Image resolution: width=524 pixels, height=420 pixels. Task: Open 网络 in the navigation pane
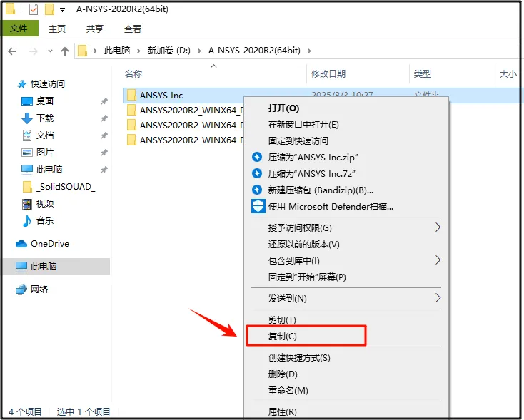click(31, 289)
